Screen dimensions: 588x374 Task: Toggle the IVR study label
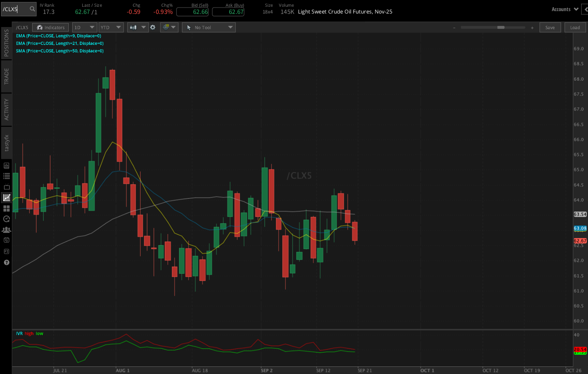pos(19,333)
